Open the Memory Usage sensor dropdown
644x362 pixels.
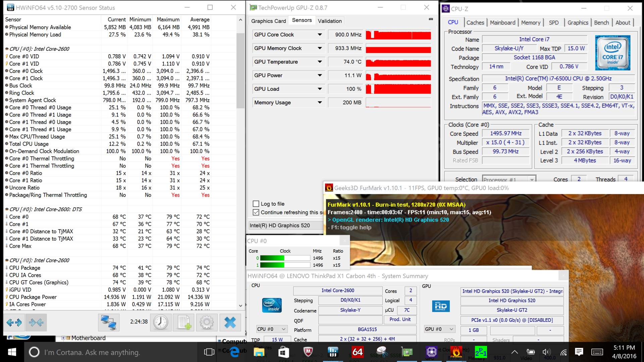pos(320,103)
